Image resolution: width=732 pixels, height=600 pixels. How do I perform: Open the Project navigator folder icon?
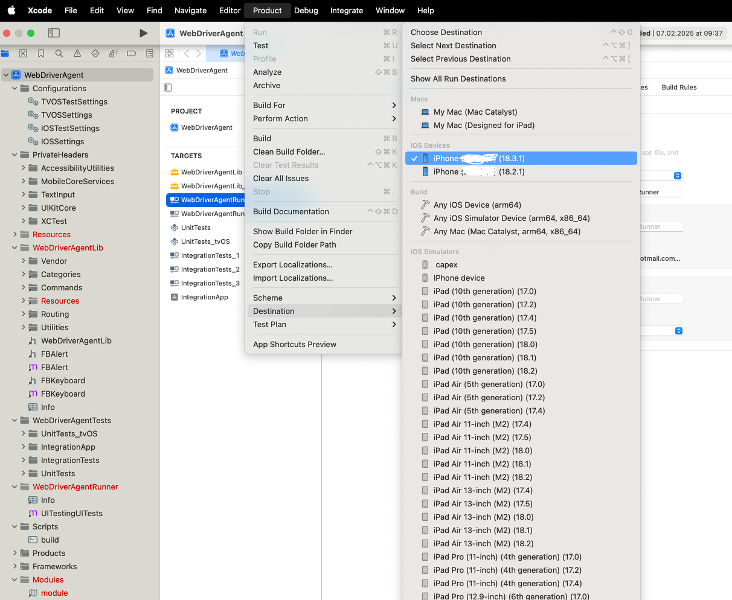(5, 54)
